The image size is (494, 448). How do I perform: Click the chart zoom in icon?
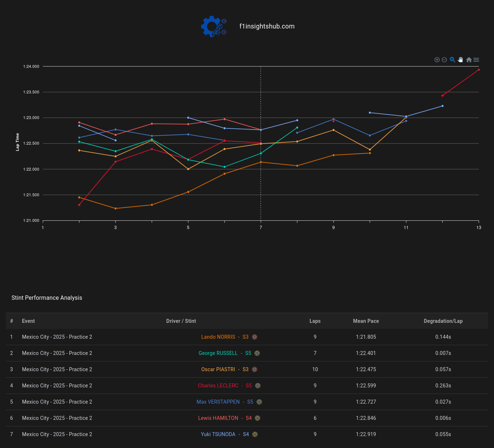pos(437,60)
